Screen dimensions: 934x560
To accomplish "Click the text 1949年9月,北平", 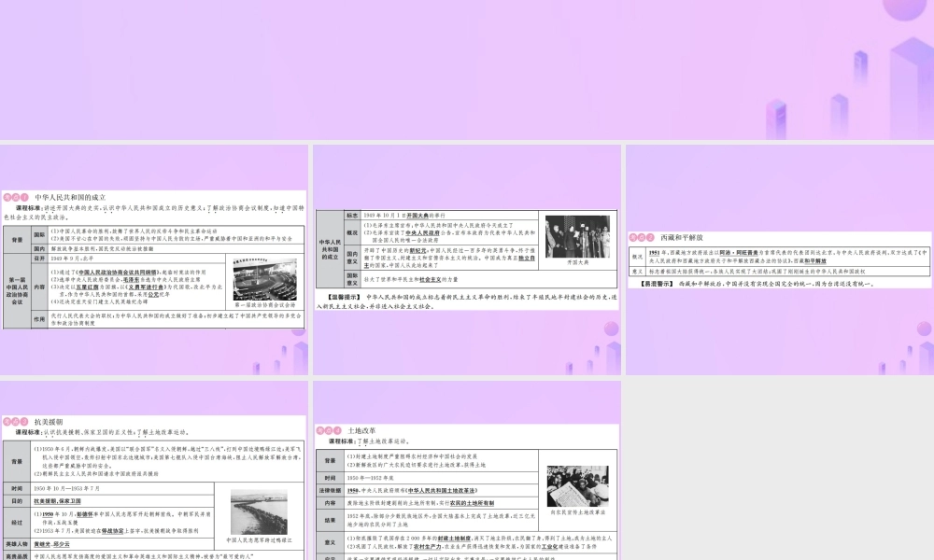I will point(72,259).
